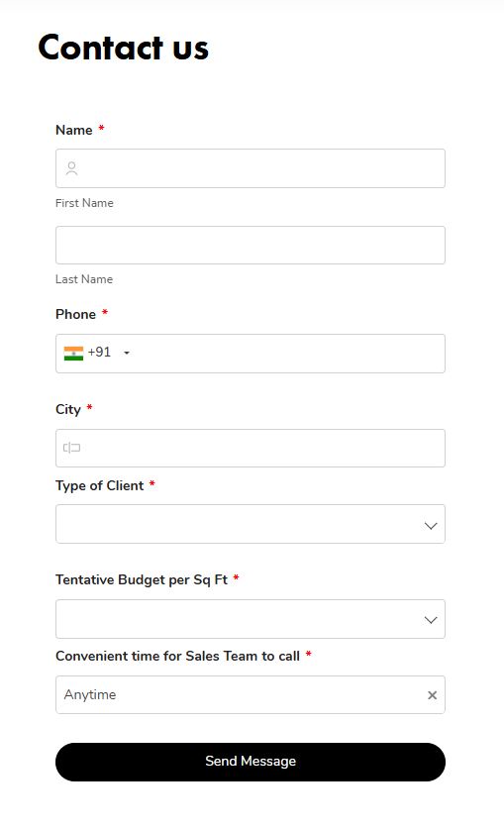
Task: Open the Anytime call time field
Action: (241, 694)
